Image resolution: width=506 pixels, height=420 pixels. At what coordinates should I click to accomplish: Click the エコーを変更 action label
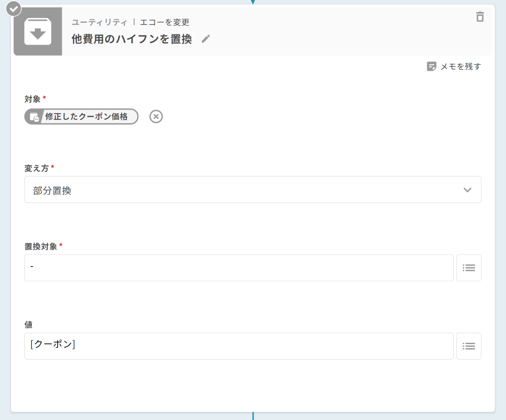point(165,22)
